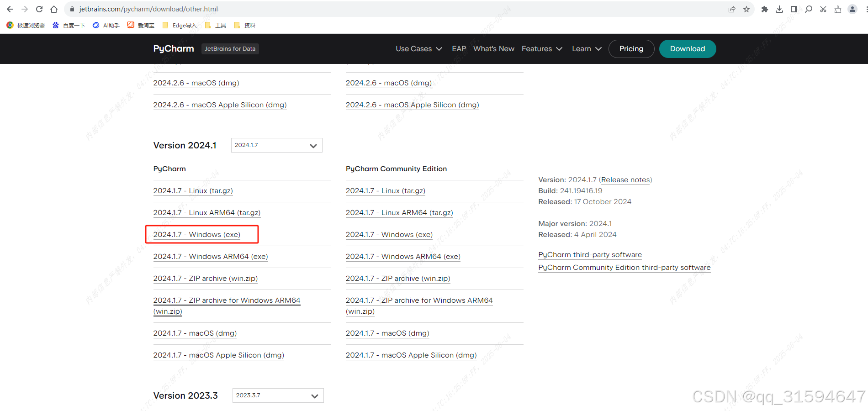Download Community 2024.2.6 macOS (dmg)
This screenshot has width=868, height=411.
[389, 83]
